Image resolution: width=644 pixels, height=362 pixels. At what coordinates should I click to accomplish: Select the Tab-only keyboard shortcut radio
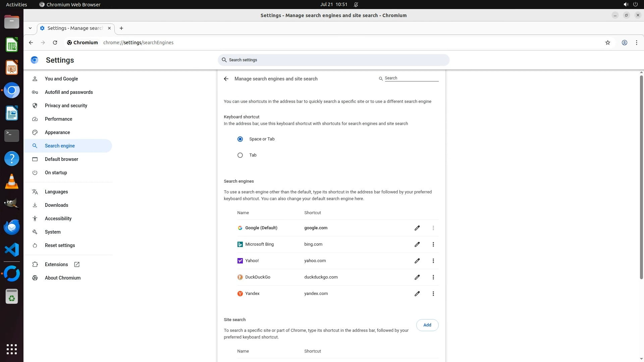240,155
